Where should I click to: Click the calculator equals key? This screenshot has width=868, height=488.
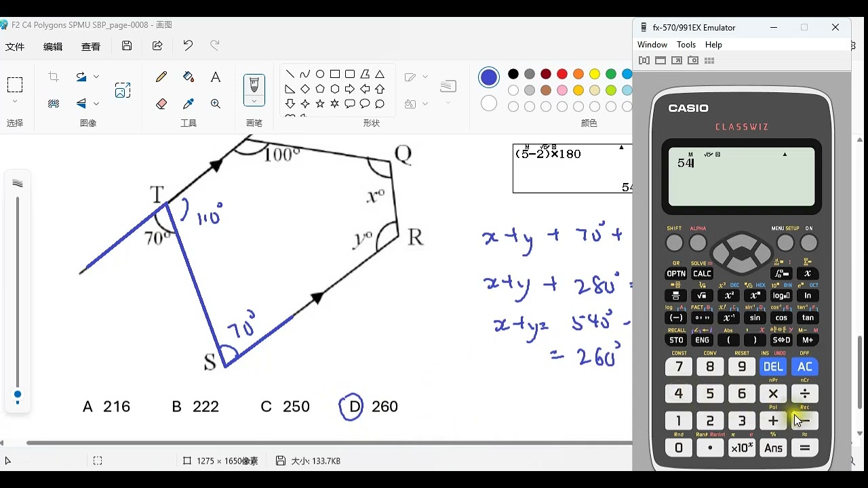[x=805, y=448]
